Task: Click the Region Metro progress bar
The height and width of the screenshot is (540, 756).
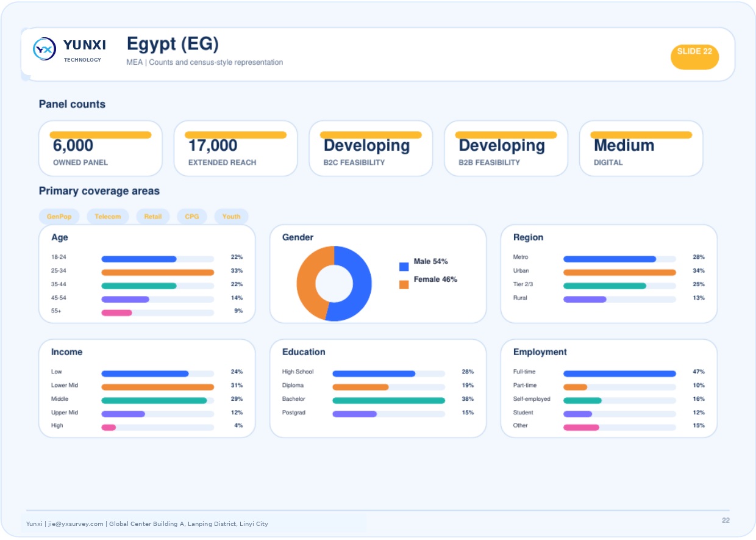Action: (x=619, y=259)
